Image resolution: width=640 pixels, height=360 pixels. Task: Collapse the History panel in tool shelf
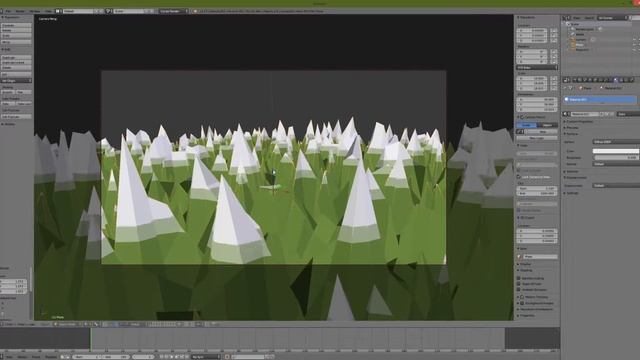(9, 124)
